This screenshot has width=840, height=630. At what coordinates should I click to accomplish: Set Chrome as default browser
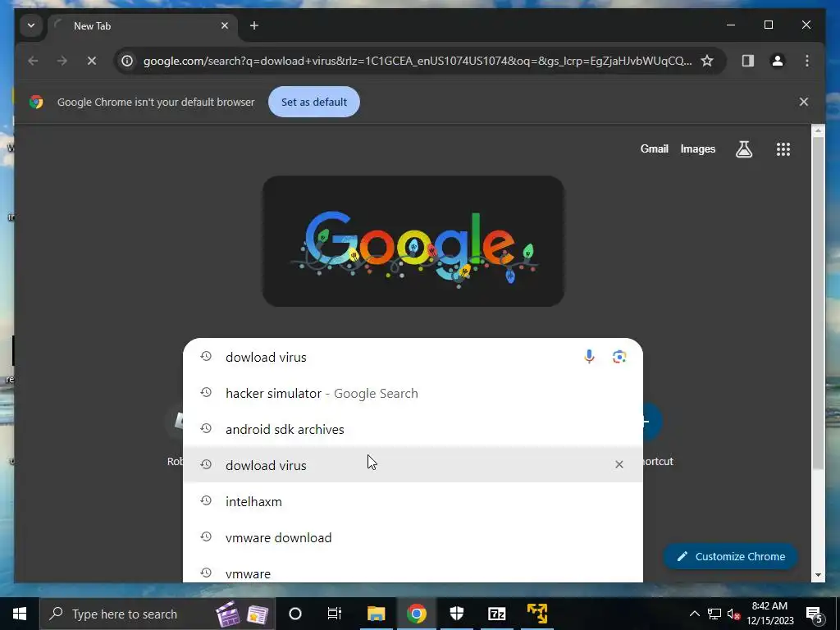click(314, 102)
